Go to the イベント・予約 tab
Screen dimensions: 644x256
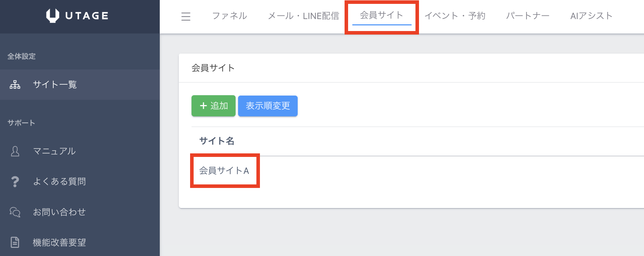pos(455,16)
